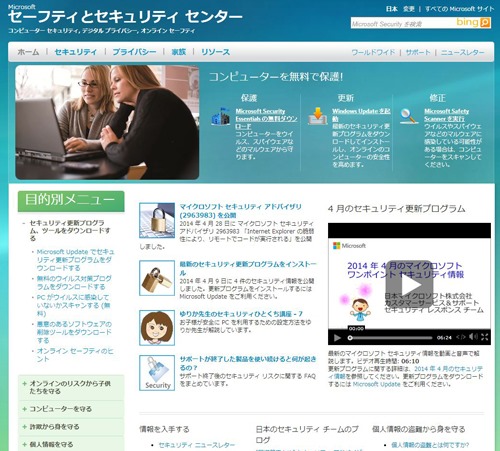Open サポートが終了した製品を使い続けると headline
The width and height of the screenshot is (500, 451).
click(x=248, y=363)
